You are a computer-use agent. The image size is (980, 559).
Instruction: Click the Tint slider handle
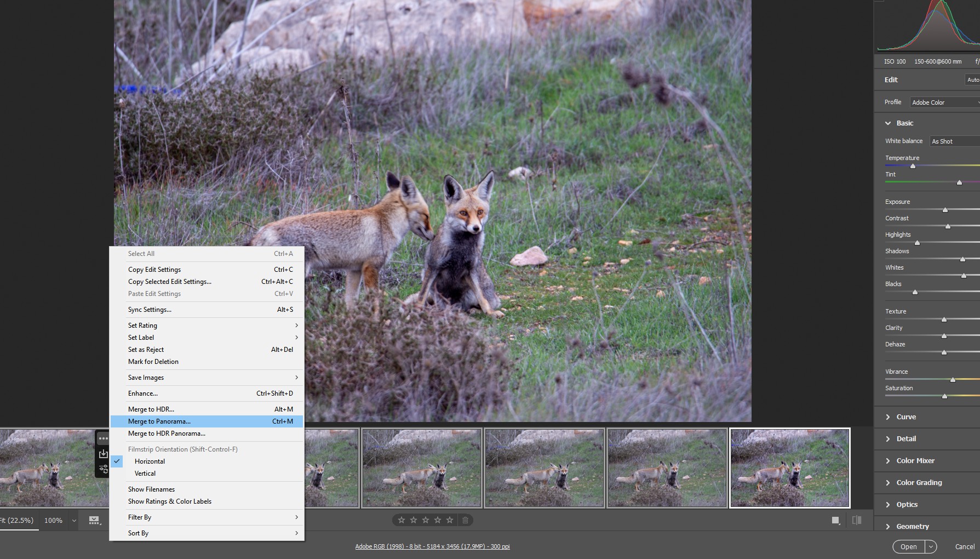(959, 182)
